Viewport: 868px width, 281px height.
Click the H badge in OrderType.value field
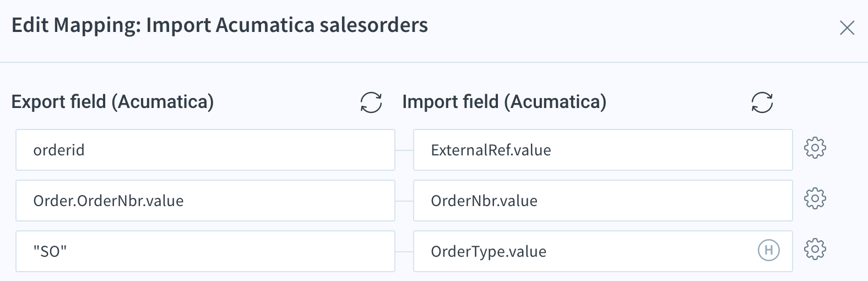click(x=769, y=251)
